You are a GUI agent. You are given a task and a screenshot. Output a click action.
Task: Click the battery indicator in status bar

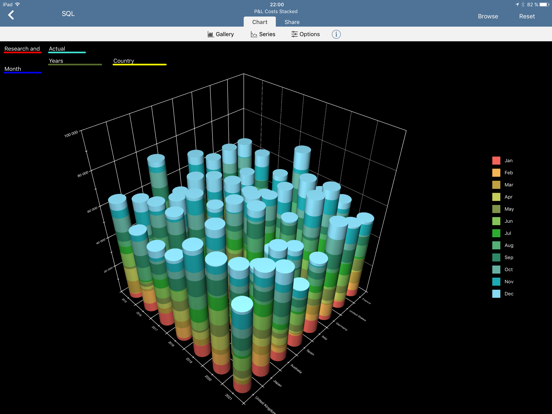point(544,5)
